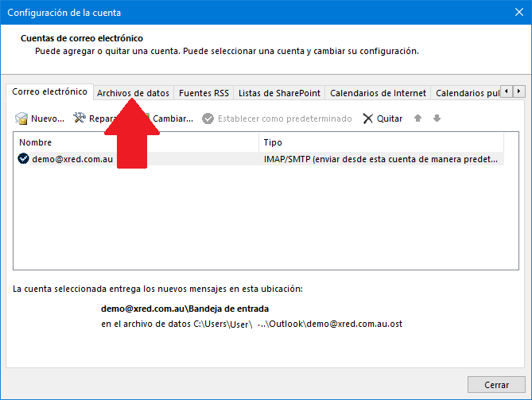Click the demo@xred.com.au\Bandeja de entrada text
This screenshot has width=532, height=400.
click(185, 309)
